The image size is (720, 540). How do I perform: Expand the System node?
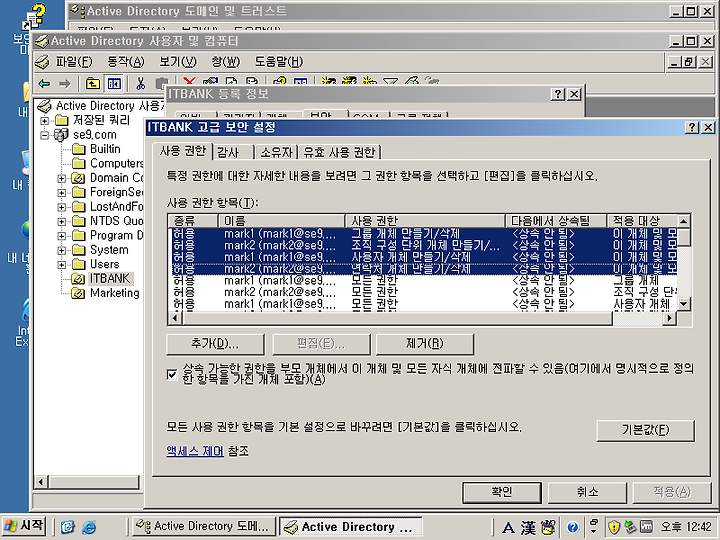(62, 250)
